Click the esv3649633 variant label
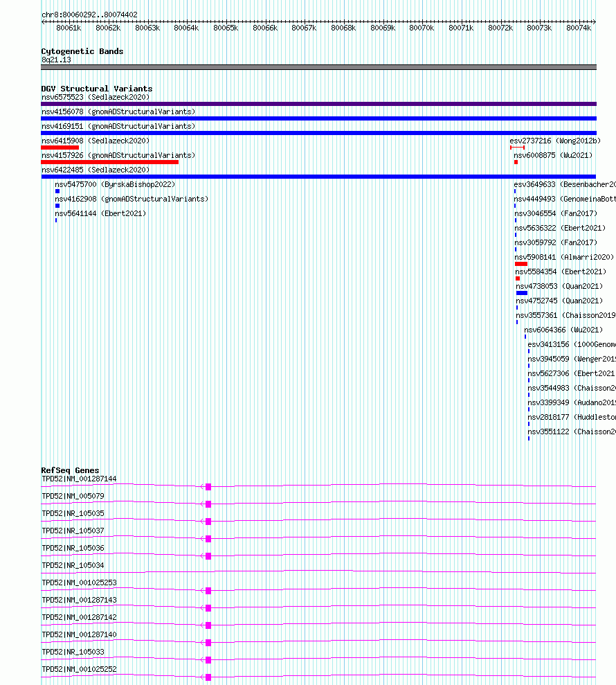Screen dimensions: 616x685 click(565, 184)
